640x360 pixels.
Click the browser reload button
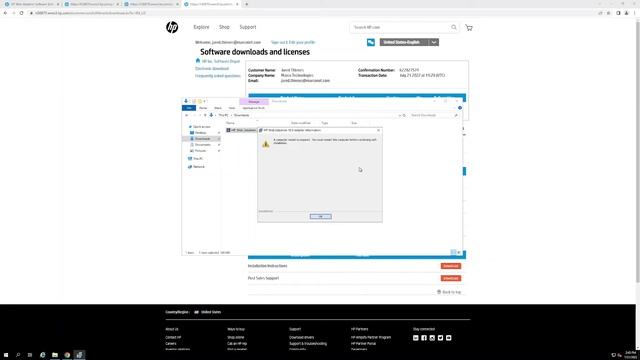click(x=21, y=13)
